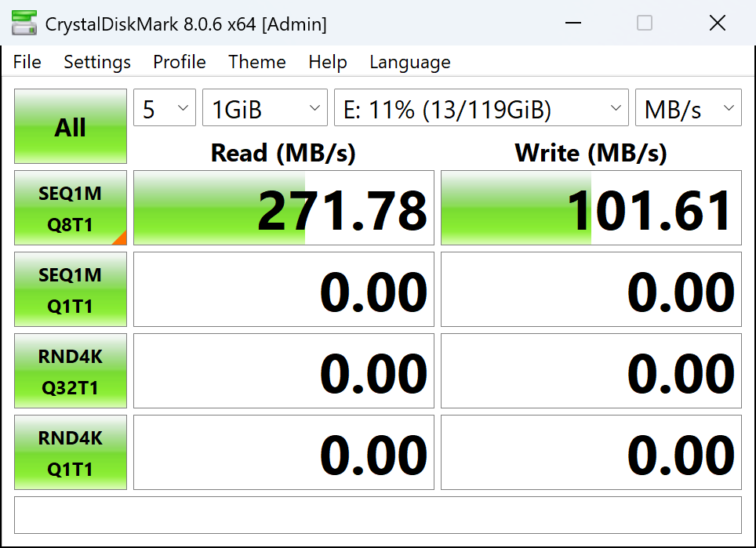
Task: Open the drive selector showing E: 11%
Action: [482, 107]
